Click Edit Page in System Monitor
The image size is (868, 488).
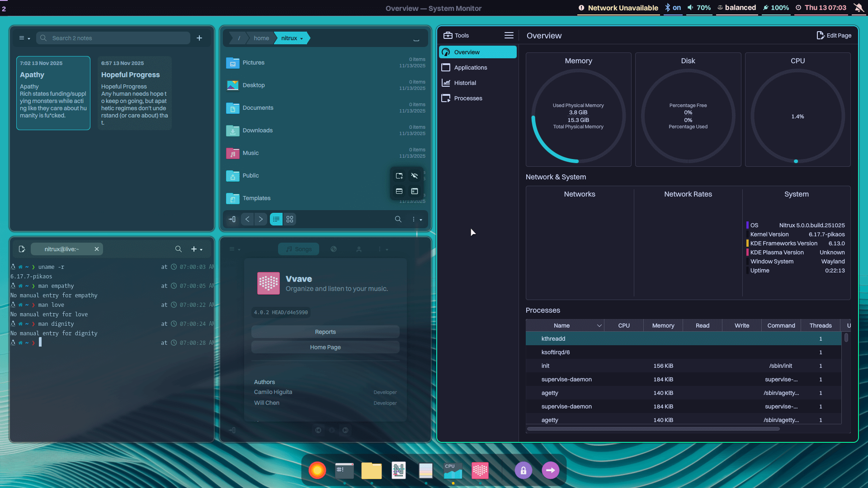coord(834,35)
